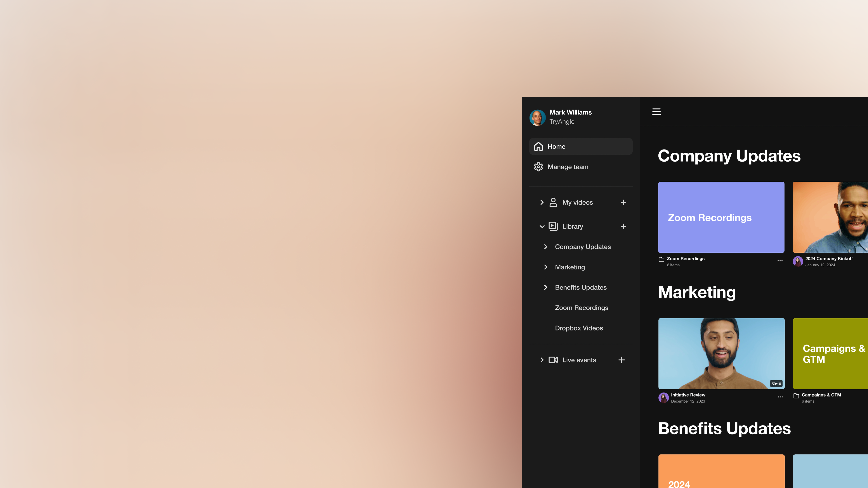Play the Initiative Review video thumbnail
Image resolution: width=868 pixels, height=488 pixels.
click(x=721, y=353)
